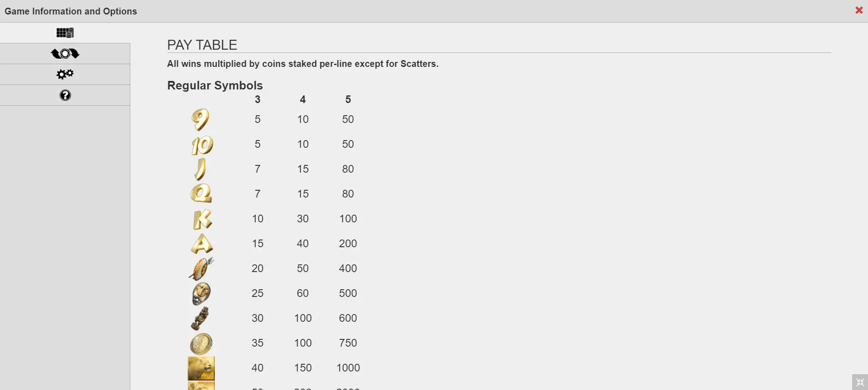Click the gold coin symbol
The height and width of the screenshot is (390, 868).
pos(201,343)
